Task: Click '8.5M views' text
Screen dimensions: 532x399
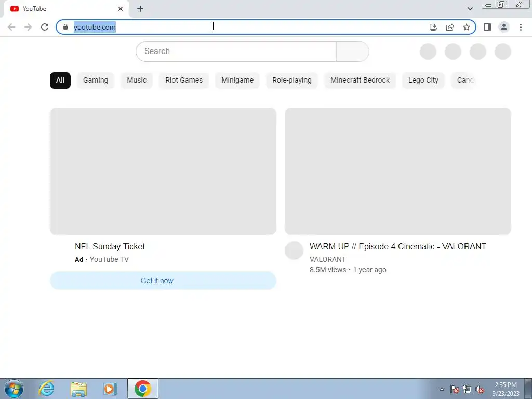Action: point(328,270)
